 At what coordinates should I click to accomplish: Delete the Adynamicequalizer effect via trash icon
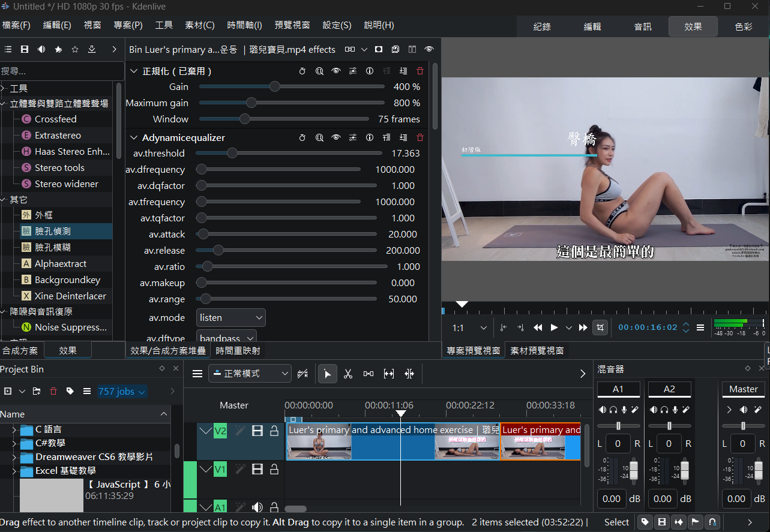420,137
